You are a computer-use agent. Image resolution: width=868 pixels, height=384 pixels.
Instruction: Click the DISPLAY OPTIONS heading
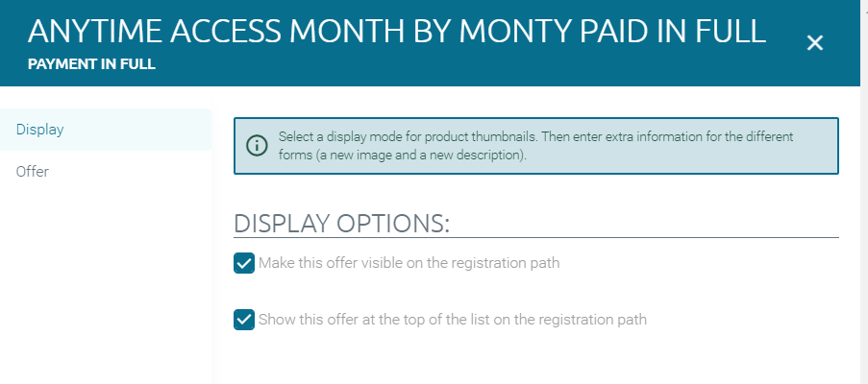pos(341,223)
